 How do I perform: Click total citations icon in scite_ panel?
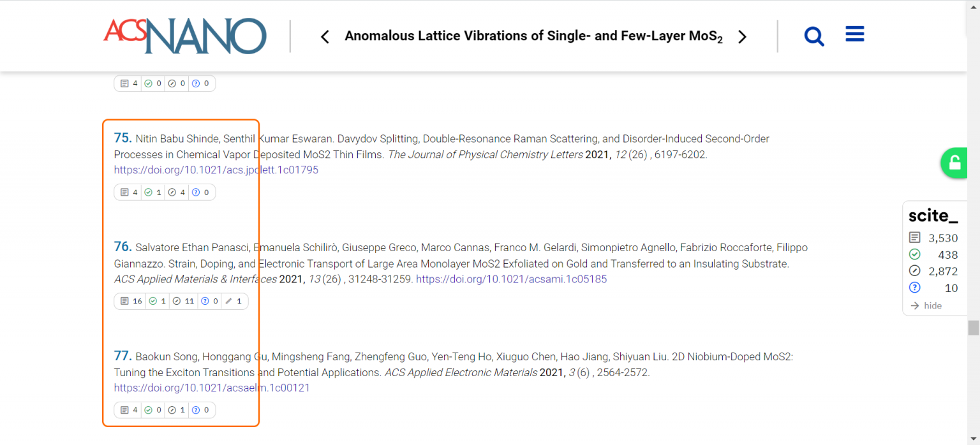click(914, 238)
